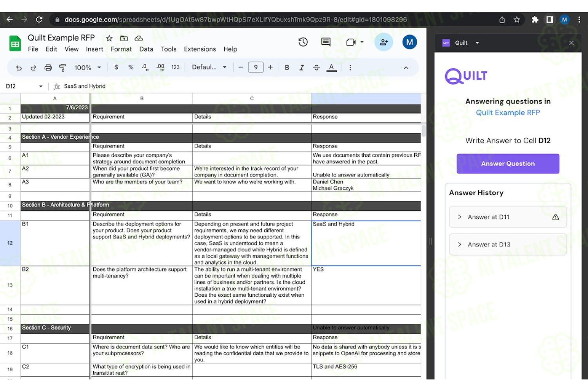Click the formula bar text
588x392 pixels.
(85, 86)
